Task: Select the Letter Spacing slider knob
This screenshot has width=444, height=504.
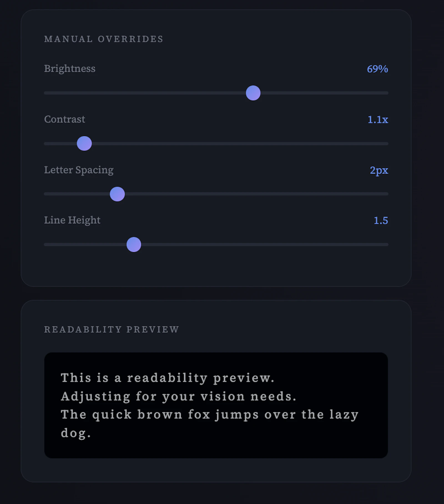Action: coord(117,194)
